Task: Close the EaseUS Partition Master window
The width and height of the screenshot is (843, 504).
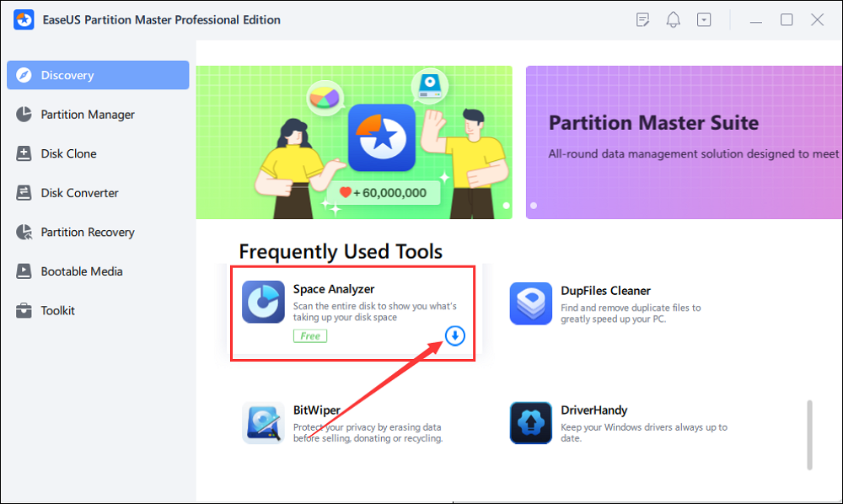Action: coord(817,20)
